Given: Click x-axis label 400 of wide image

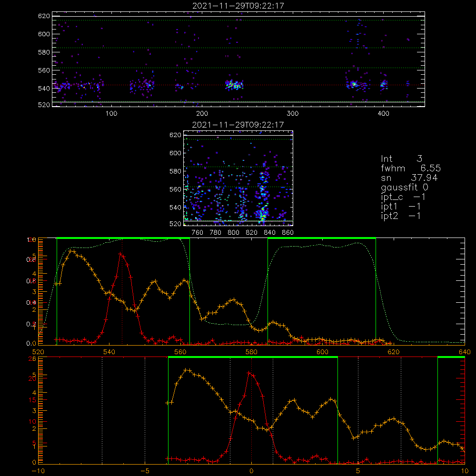Looking at the screenshot, I should [383, 114].
